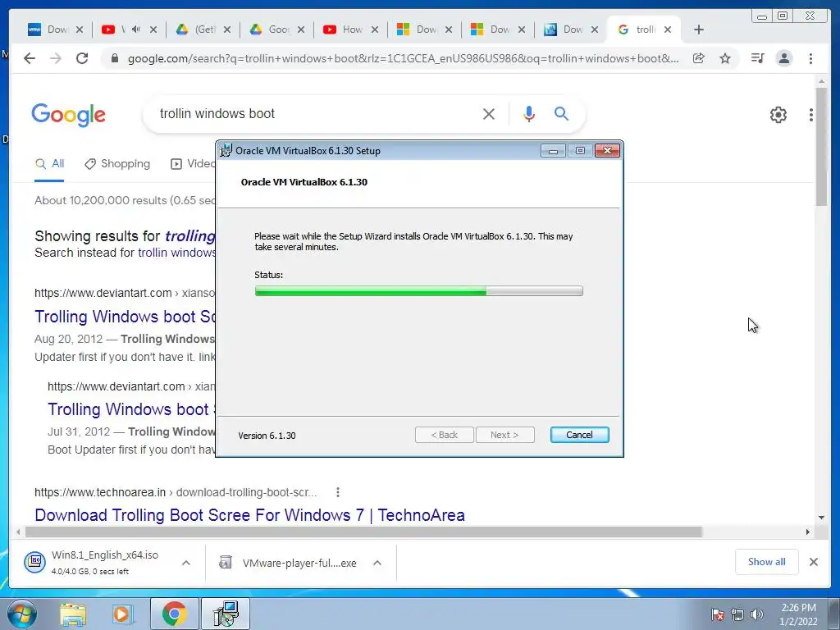The height and width of the screenshot is (630, 840).
Task: Click the Google logo
Action: coord(69,115)
